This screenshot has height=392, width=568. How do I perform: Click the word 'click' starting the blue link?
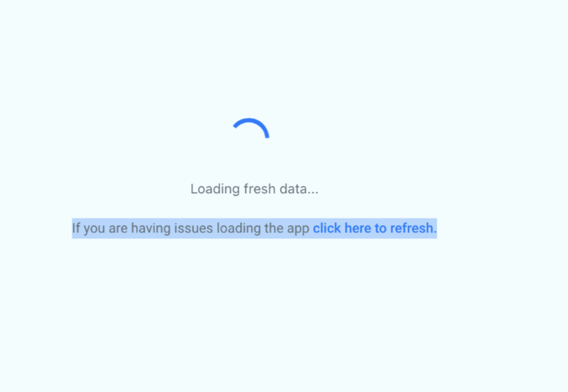click(327, 228)
